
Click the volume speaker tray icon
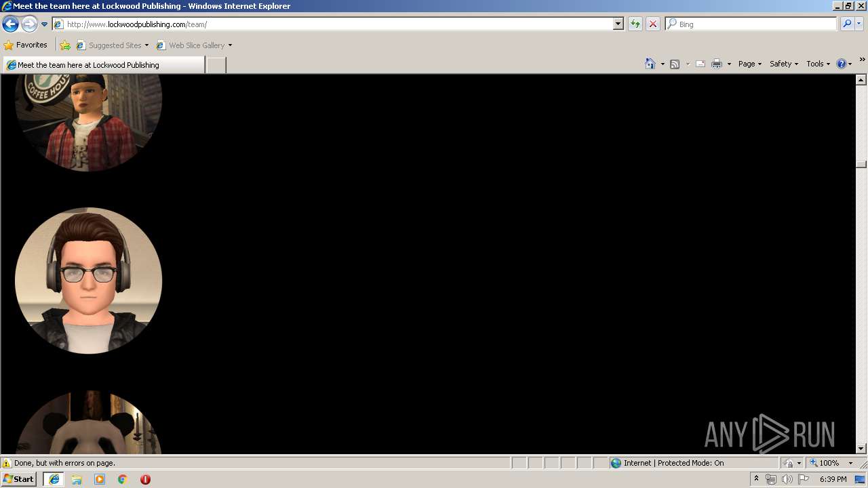coord(787,479)
